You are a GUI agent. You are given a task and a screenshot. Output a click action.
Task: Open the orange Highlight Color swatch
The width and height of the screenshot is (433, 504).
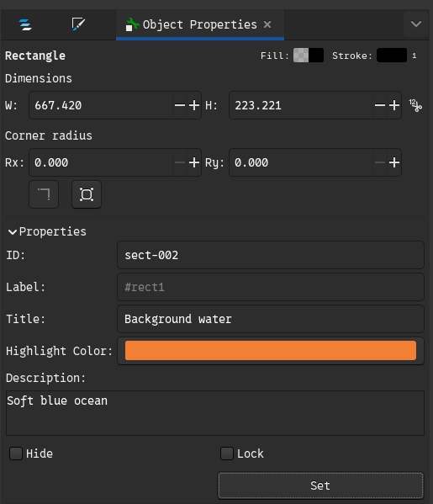(x=271, y=350)
